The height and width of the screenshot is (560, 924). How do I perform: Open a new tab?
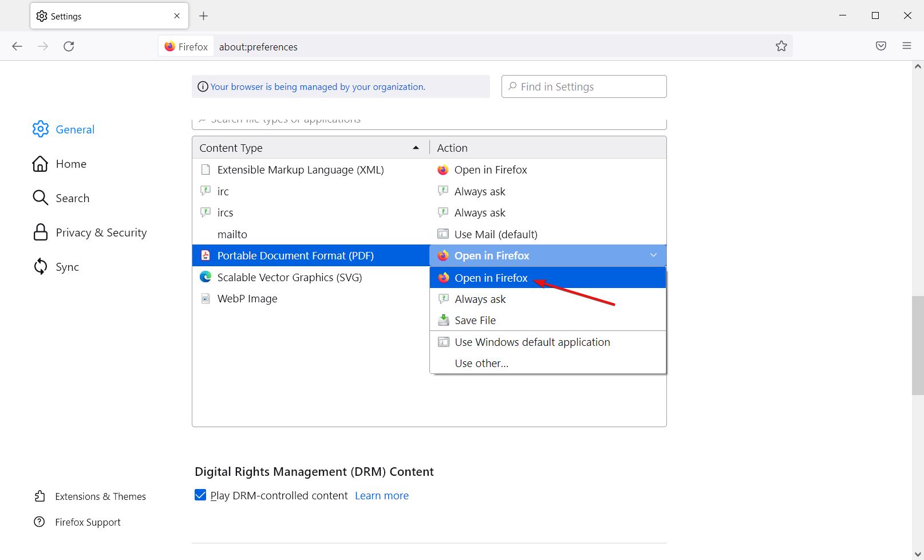tap(203, 16)
